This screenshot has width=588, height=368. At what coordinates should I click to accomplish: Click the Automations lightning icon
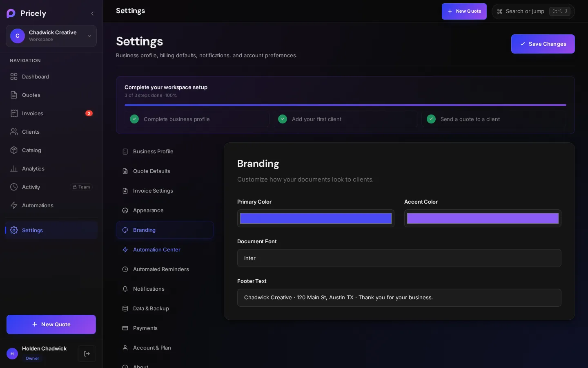(x=14, y=205)
